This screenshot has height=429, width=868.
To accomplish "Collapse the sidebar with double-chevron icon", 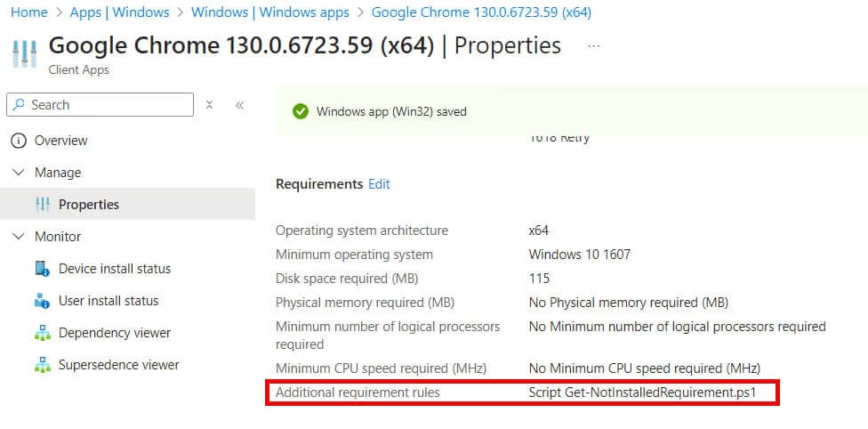I will click(240, 105).
